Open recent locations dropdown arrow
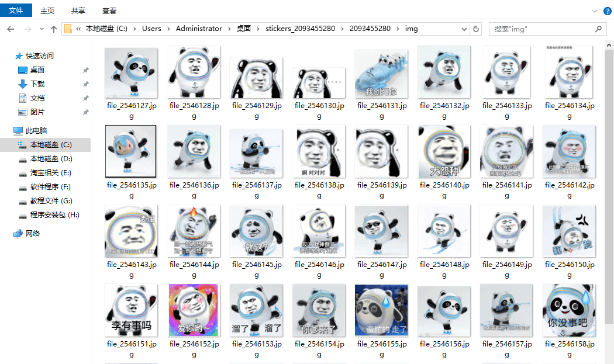The height and width of the screenshot is (364, 614). point(42,29)
